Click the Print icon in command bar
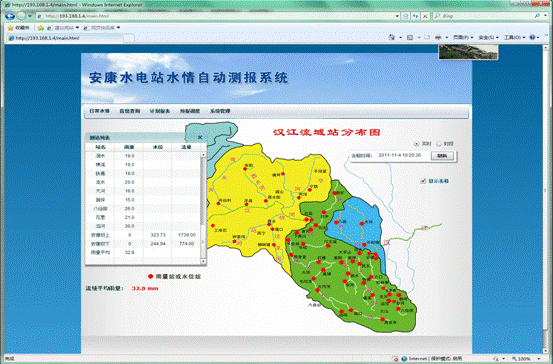This screenshot has width=553, height=364. coord(438,37)
